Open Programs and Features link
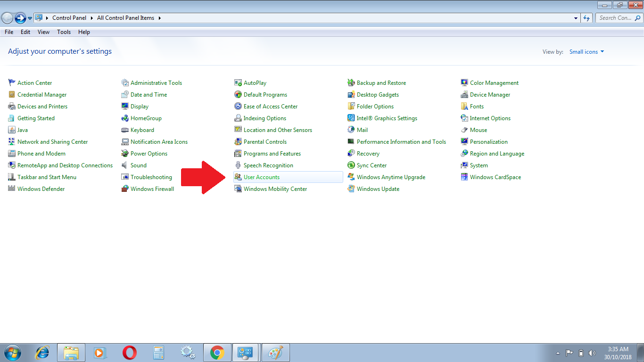 pyautogui.click(x=272, y=154)
